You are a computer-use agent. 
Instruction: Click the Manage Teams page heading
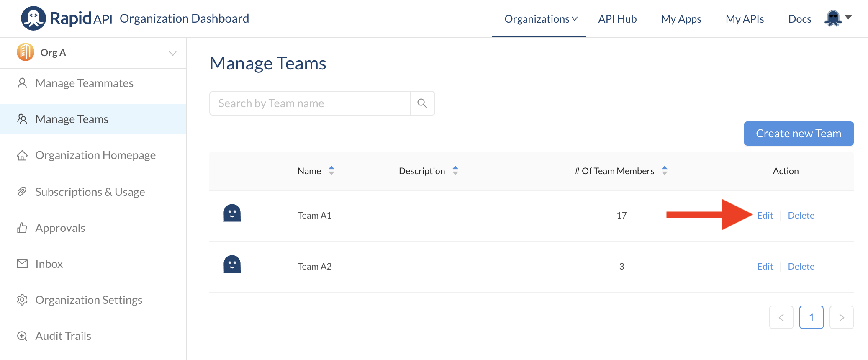coord(268,63)
